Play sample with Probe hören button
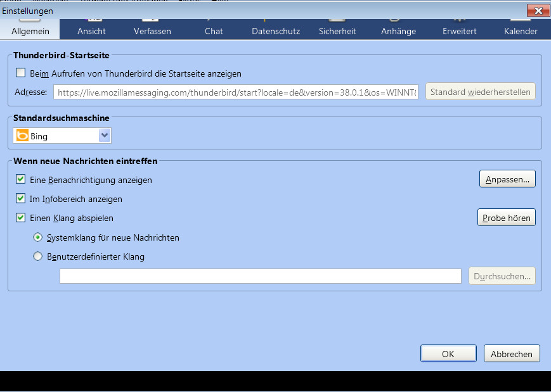 pos(507,218)
